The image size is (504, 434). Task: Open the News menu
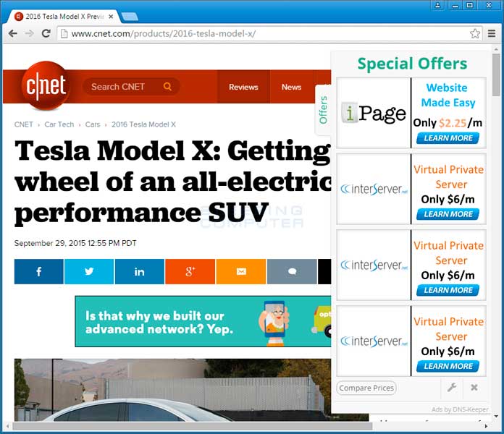click(292, 87)
